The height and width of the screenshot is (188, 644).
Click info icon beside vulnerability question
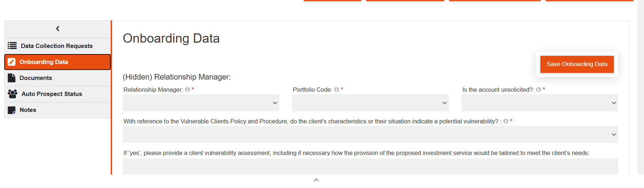(x=506, y=122)
